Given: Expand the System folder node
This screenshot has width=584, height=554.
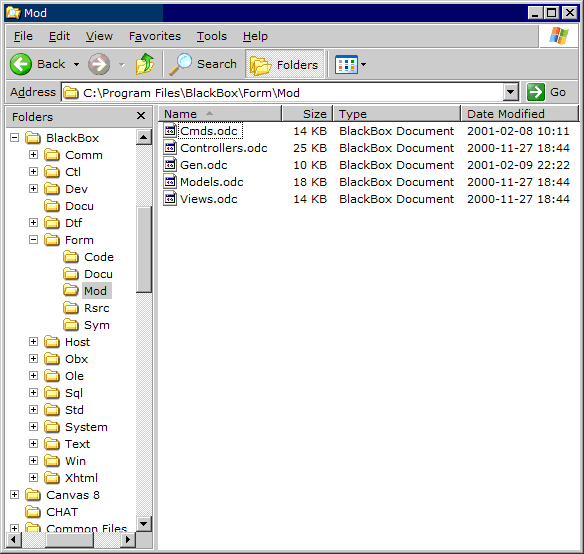Looking at the screenshot, I should tap(34, 427).
